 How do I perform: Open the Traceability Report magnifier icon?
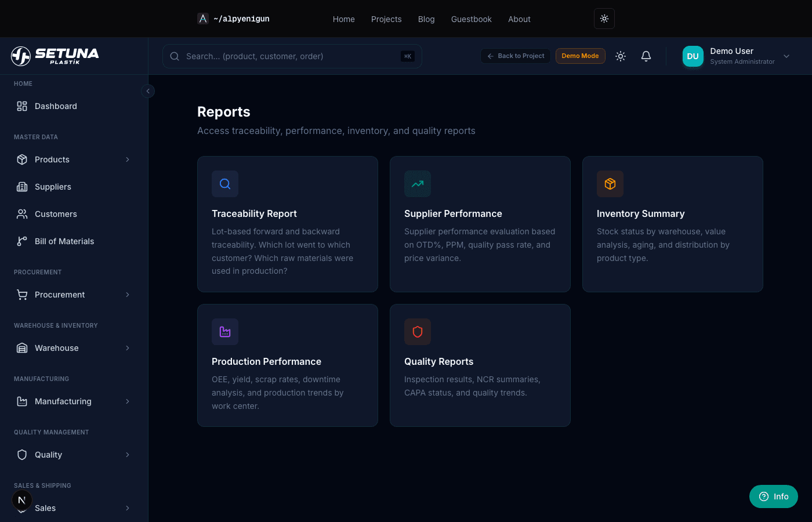click(225, 184)
